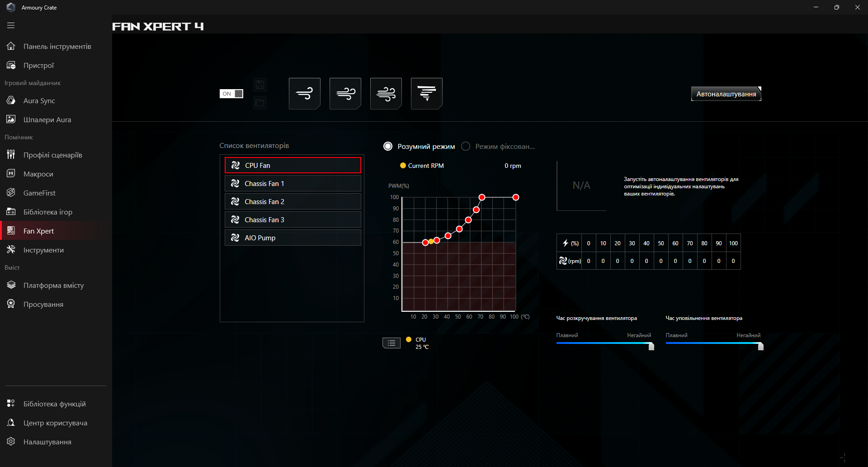Click the spin-up time slider handle

(x=651, y=346)
